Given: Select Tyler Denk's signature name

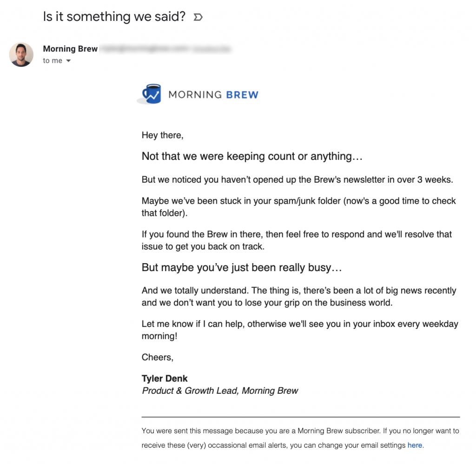Looking at the screenshot, I should (x=165, y=378).
